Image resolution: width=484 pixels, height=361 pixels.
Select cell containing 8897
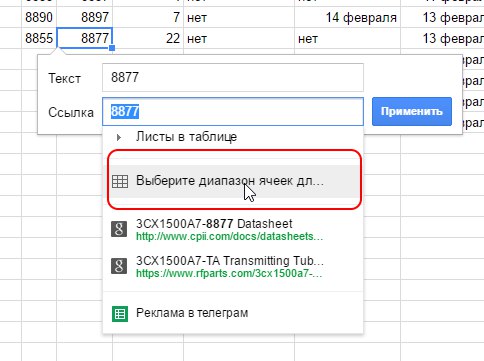[x=85, y=17]
